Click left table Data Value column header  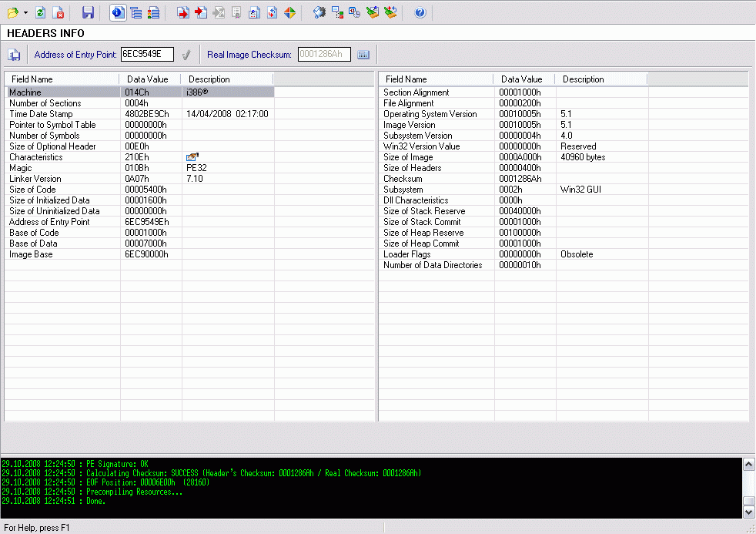[150, 79]
